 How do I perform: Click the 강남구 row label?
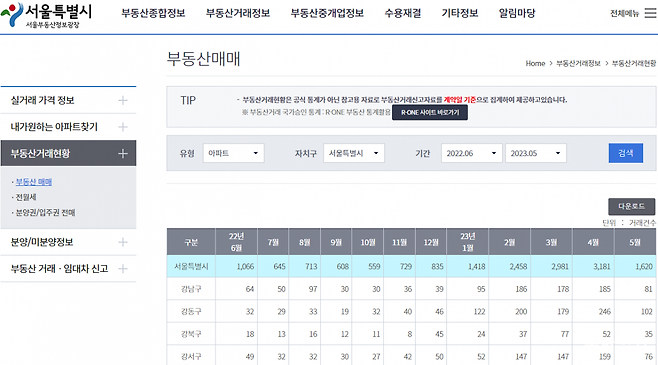[191, 289]
